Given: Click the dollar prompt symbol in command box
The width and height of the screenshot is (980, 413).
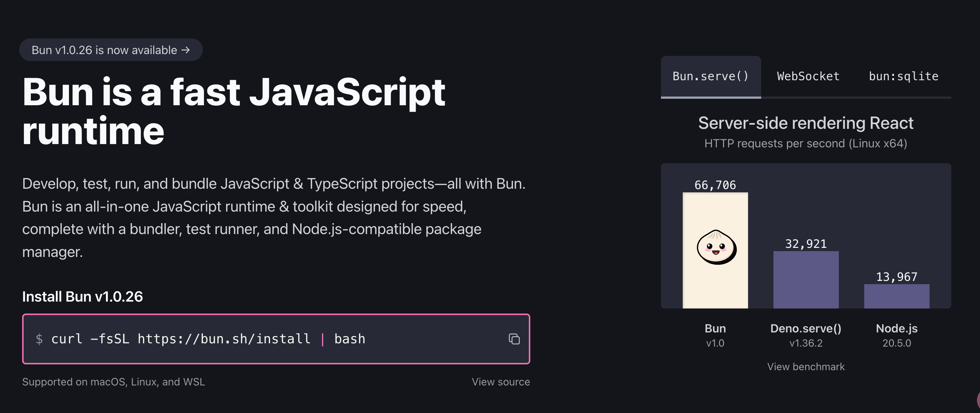Looking at the screenshot, I should click(39, 339).
